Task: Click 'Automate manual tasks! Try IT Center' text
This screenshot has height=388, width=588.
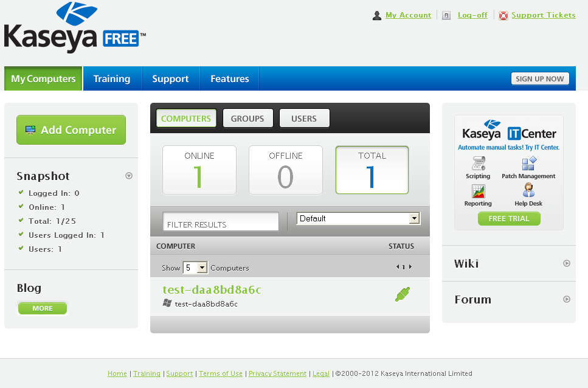Action: [x=508, y=147]
